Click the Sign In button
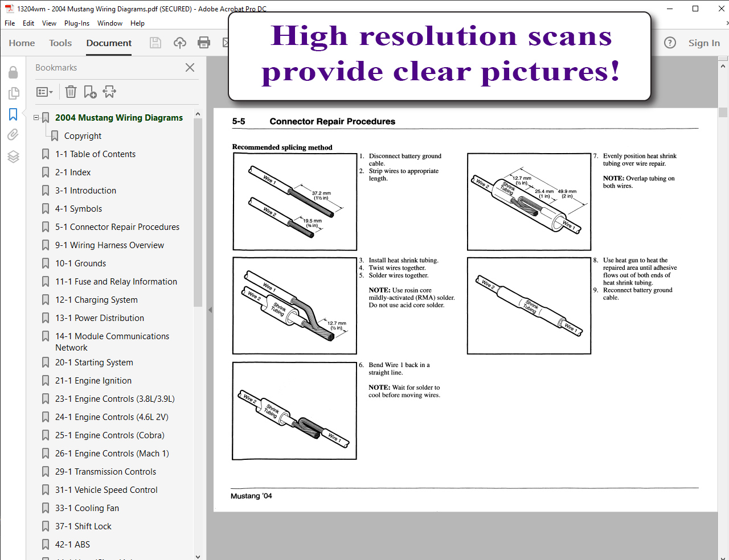The image size is (729, 560). pyautogui.click(x=704, y=43)
